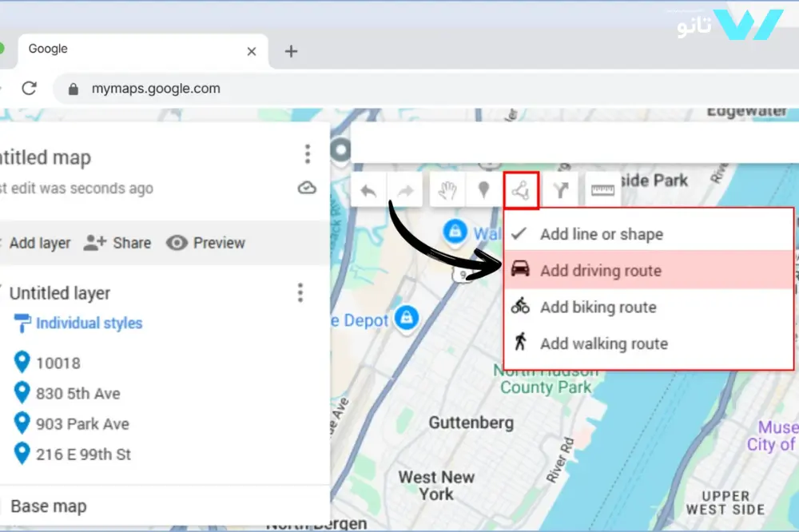
Task: Click the Redo arrow in map toolbar
Action: [406, 190]
